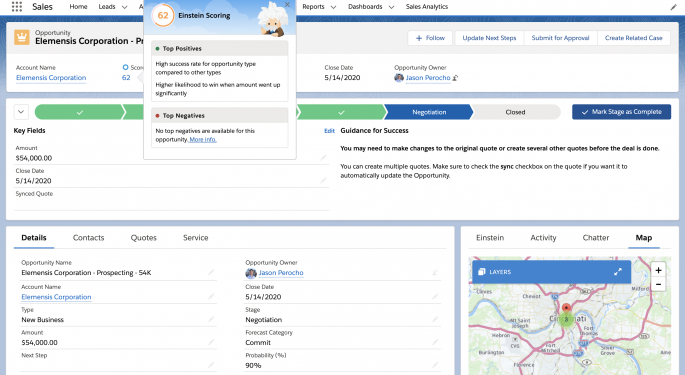This screenshot has width=685, height=375.
Task: Click the opportunity crown icon
Action: [x=22, y=37]
